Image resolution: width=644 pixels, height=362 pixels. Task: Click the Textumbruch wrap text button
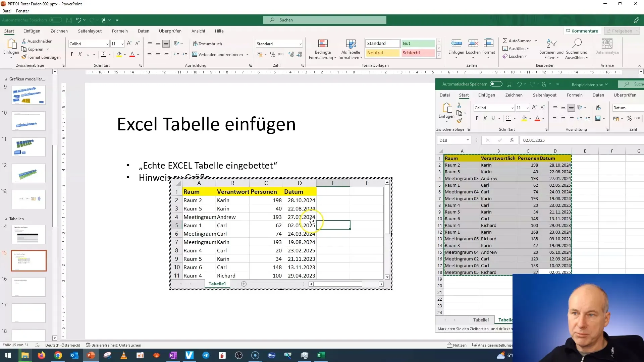[x=207, y=44]
